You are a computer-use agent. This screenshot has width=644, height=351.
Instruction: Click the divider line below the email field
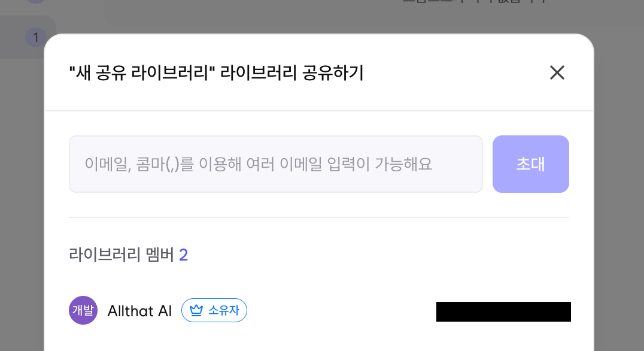click(x=318, y=217)
